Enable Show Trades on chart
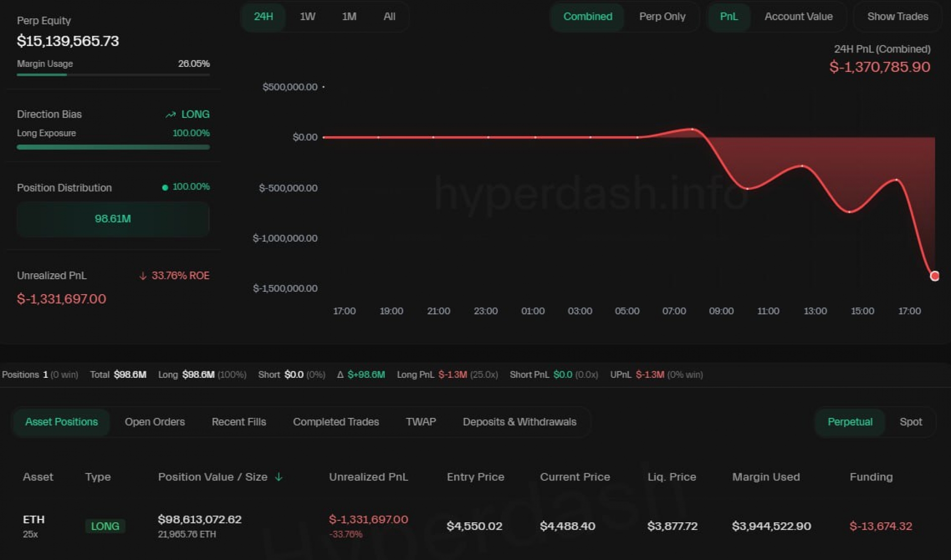951x560 pixels. click(x=897, y=16)
